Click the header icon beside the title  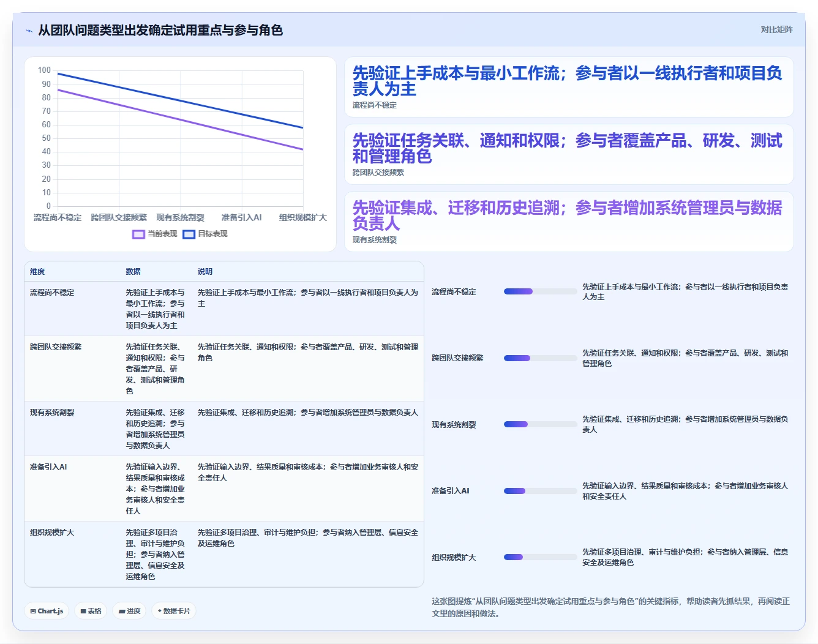pos(29,31)
